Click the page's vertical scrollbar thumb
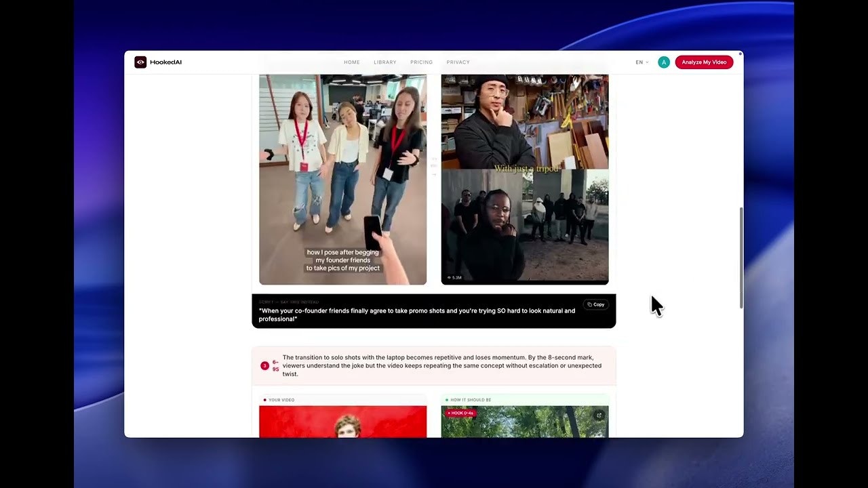868x488 pixels. (741, 258)
